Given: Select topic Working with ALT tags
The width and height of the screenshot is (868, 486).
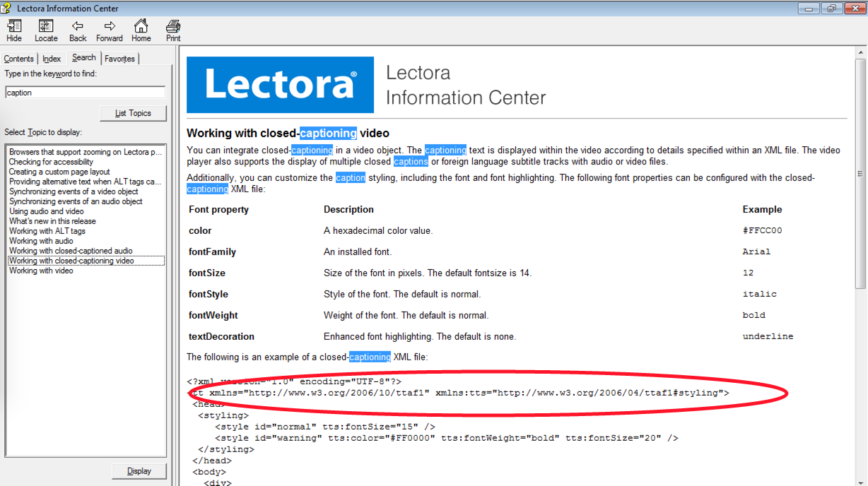Looking at the screenshot, I should 47,231.
